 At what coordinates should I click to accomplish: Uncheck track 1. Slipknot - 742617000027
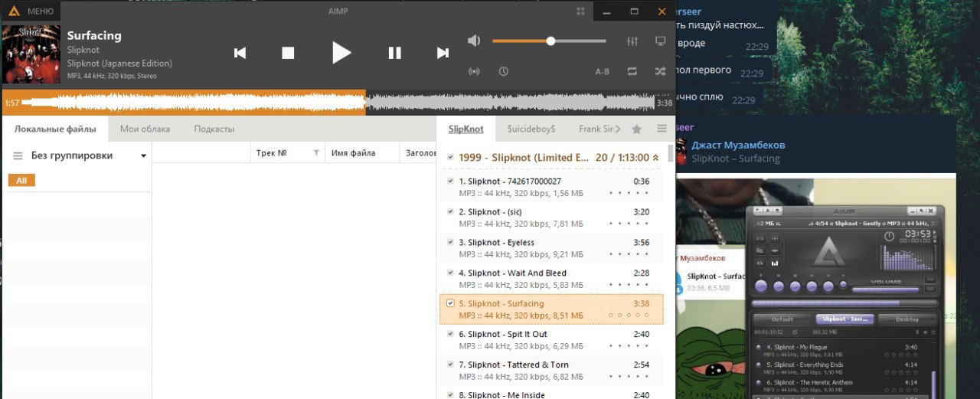point(450,182)
